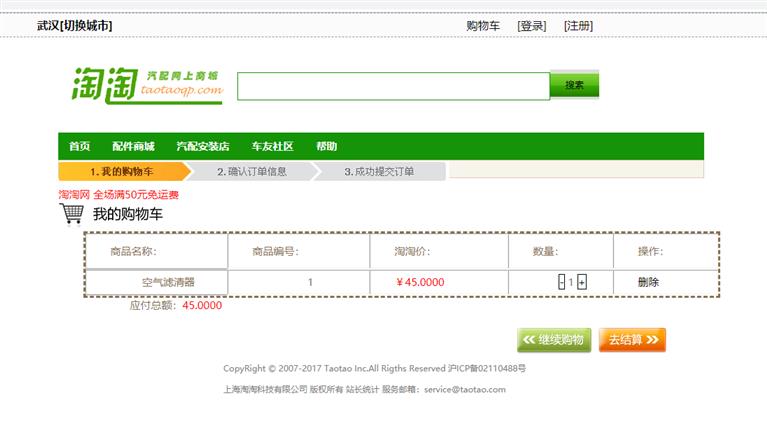Click the shopping cart icon
This screenshot has height=421, width=767.
[x=71, y=214]
